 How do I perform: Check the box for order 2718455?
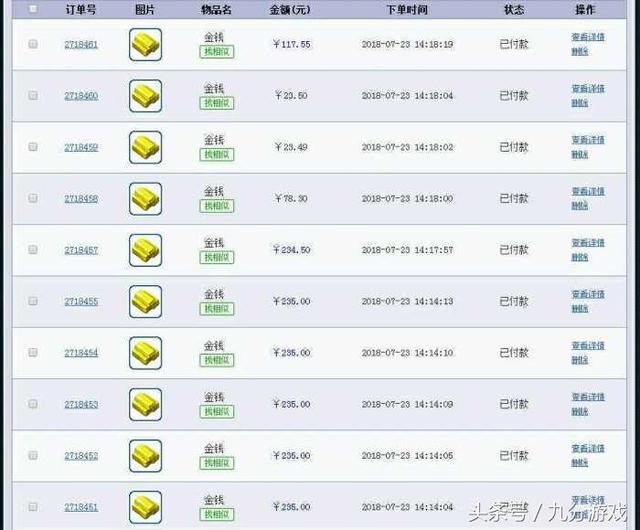[33, 301]
